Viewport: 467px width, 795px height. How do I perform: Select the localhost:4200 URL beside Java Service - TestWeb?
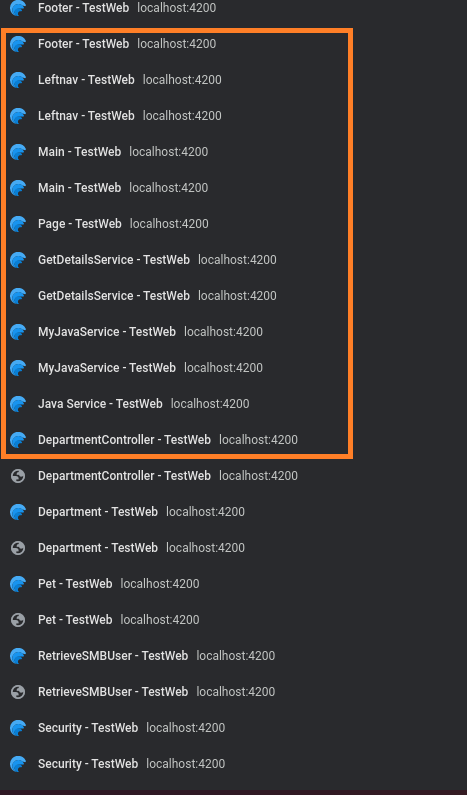(x=210, y=404)
